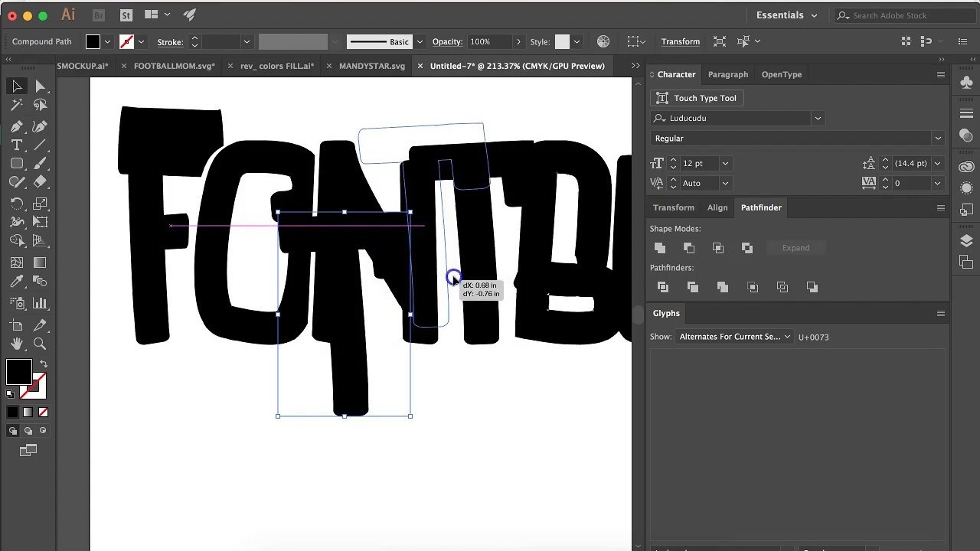Switch to the OpenType tab
980x551 pixels.
[x=782, y=74]
